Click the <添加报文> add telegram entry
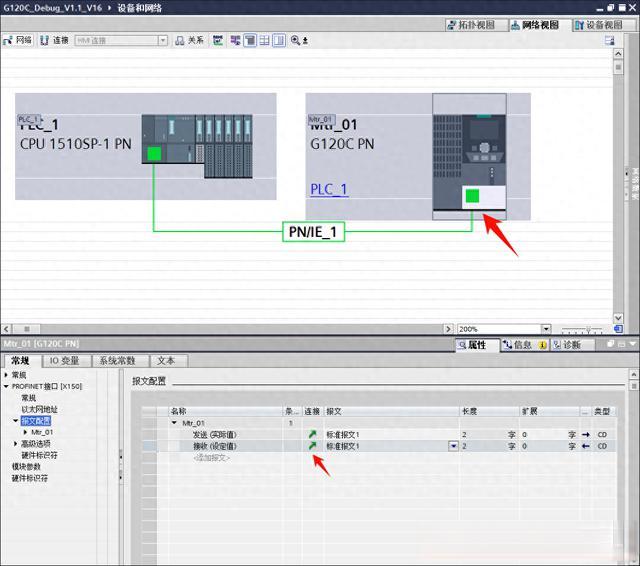Screen dimensions: 640x566 click(x=211, y=458)
